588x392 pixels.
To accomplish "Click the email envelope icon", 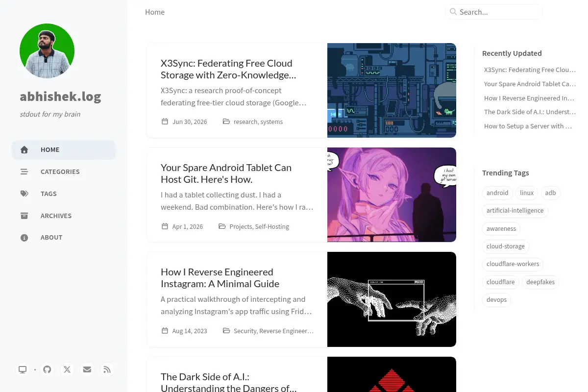I will pyautogui.click(x=87, y=369).
